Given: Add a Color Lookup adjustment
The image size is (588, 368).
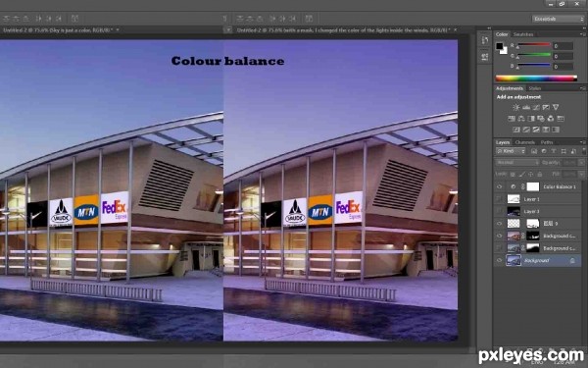Looking at the screenshot, I should pyautogui.click(x=561, y=119).
